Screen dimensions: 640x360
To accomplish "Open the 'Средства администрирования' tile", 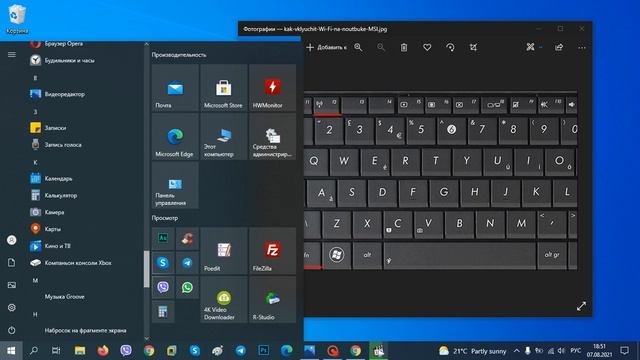I will click(x=272, y=136).
